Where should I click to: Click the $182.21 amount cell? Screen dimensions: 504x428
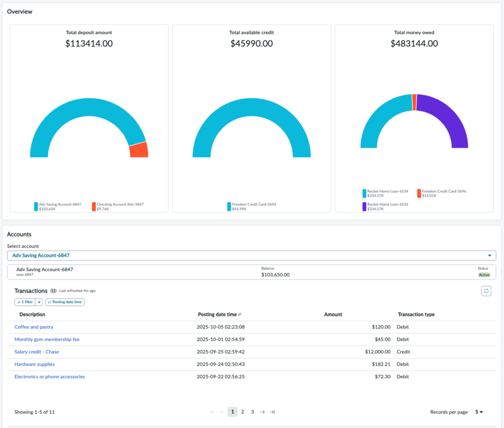click(381, 364)
